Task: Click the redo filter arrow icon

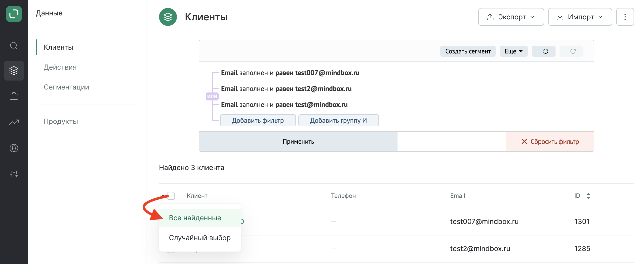Action: (x=571, y=51)
